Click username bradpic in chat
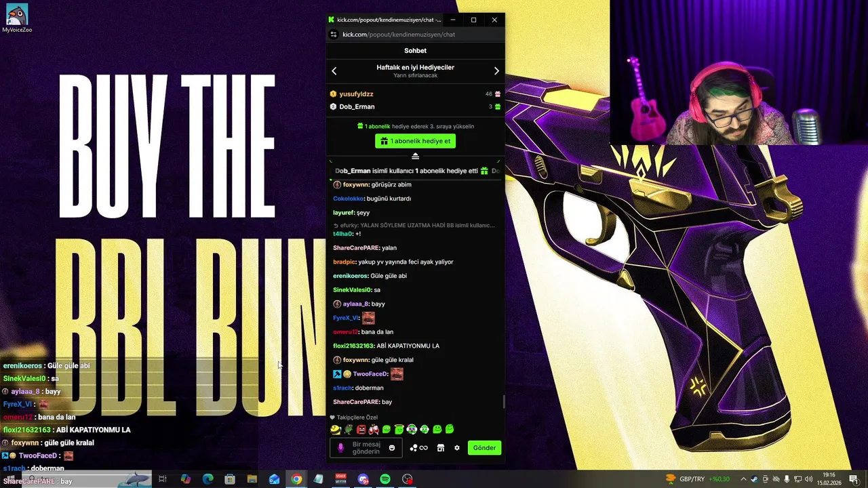868x488 pixels. point(344,262)
